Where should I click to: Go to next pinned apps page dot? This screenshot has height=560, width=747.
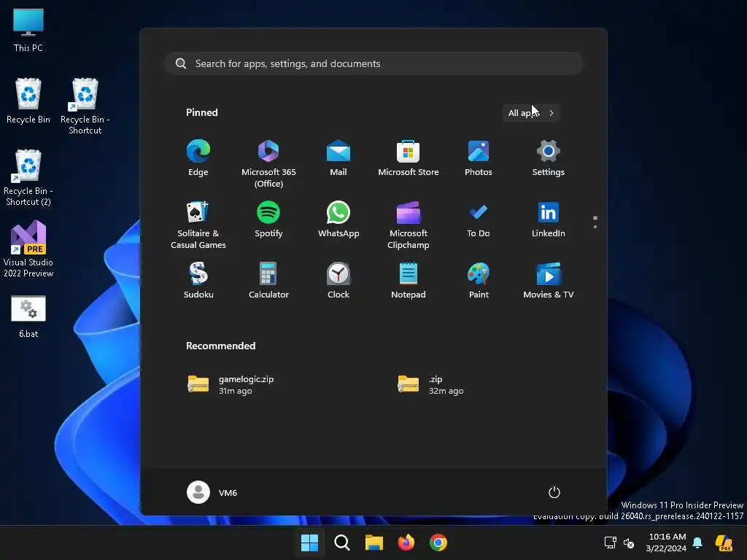coord(595,227)
